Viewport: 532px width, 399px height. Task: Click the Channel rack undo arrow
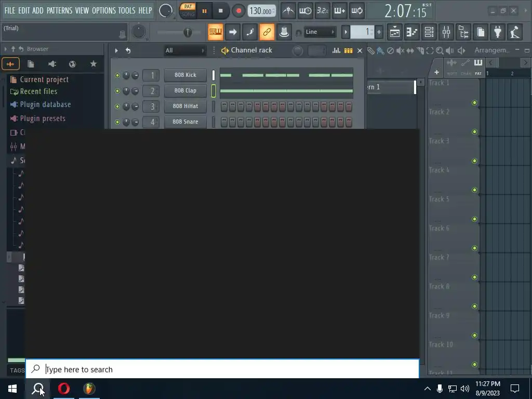(x=128, y=50)
